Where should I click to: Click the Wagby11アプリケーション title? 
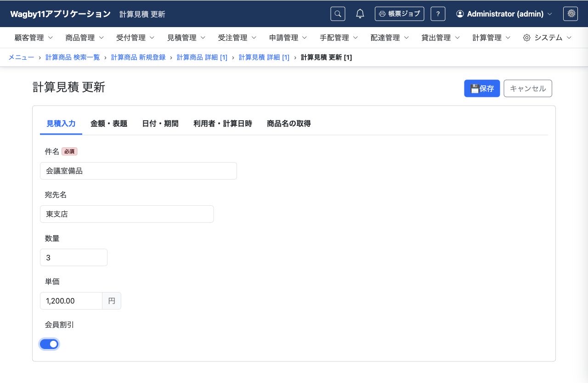pos(60,14)
